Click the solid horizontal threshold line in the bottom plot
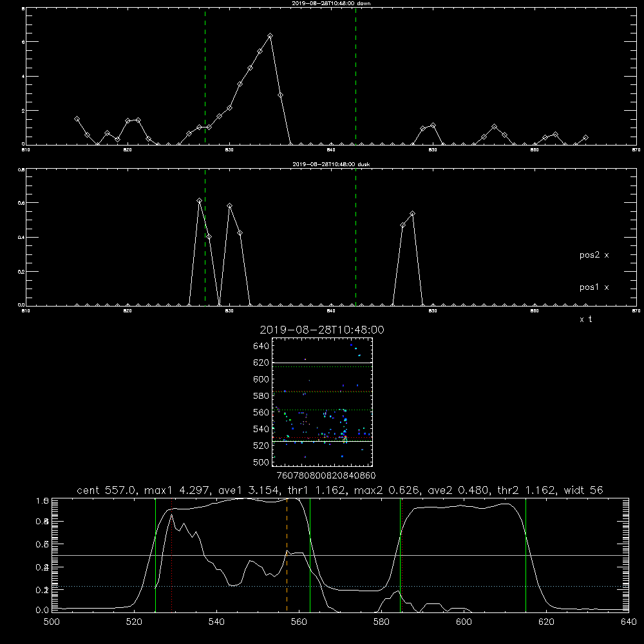 pos(340,555)
